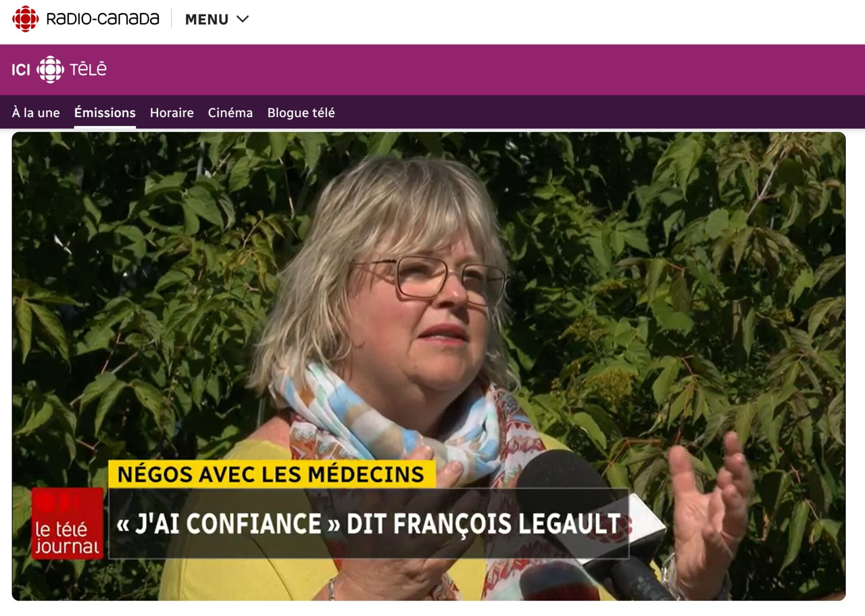Go to the À la une tab
The image size is (865, 616).
pos(36,113)
